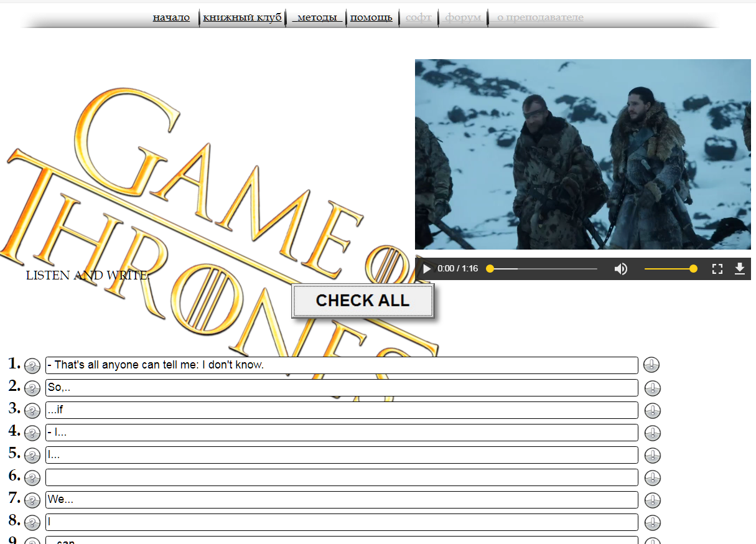Download the video file
Screen dimensions: 756x544
pyautogui.click(x=740, y=269)
